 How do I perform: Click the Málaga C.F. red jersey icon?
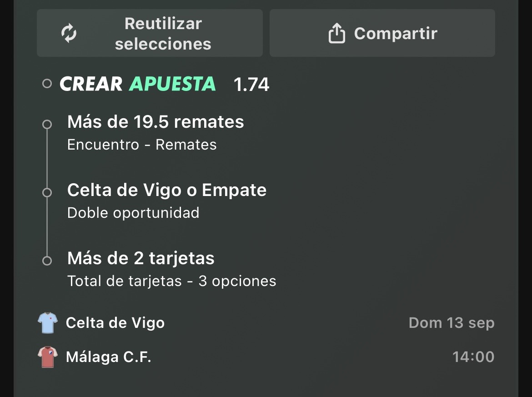[x=47, y=357]
